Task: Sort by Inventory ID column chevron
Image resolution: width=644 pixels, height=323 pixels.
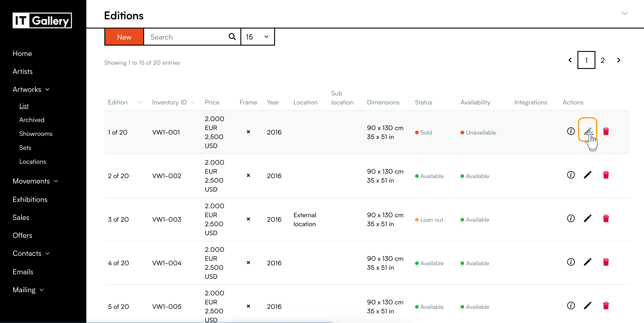Action: 193,102
